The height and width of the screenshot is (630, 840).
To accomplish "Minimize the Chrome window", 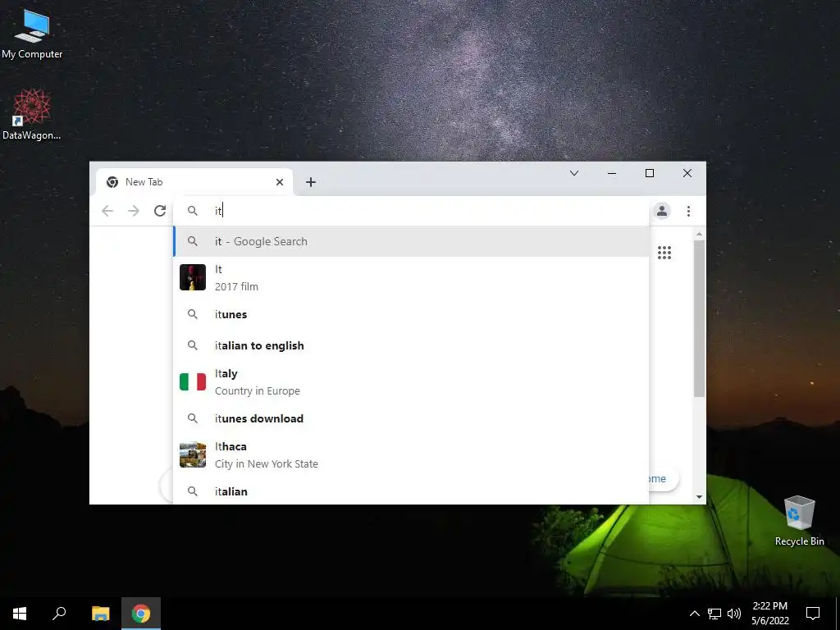I will (x=612, y=173).
